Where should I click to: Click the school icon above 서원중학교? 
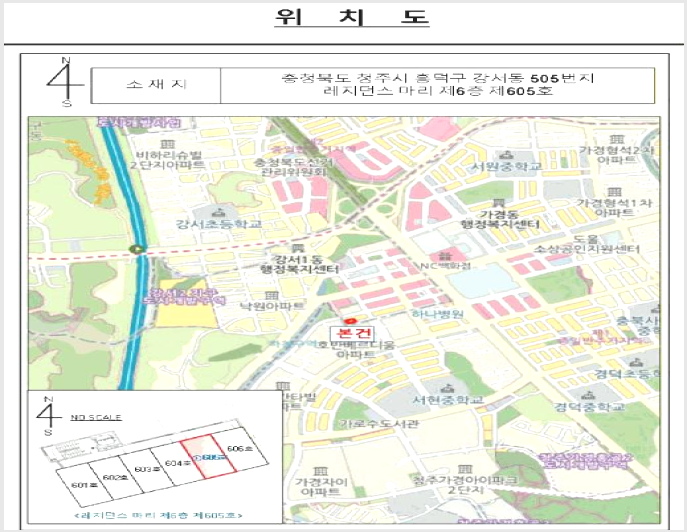[x=506, y=155]
